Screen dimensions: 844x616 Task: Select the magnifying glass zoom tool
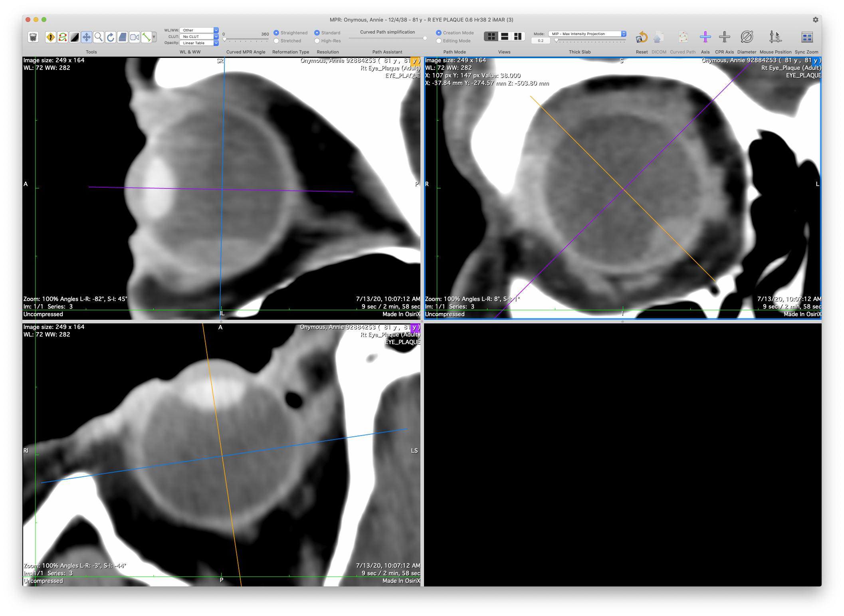(99, 37)
